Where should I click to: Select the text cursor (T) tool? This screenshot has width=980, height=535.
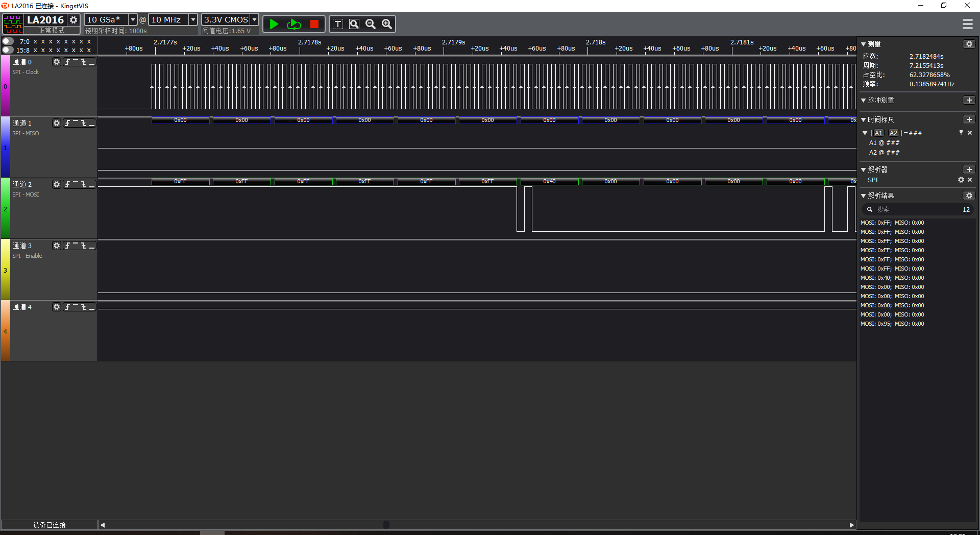pyautogui.click(x=338, y=24)
